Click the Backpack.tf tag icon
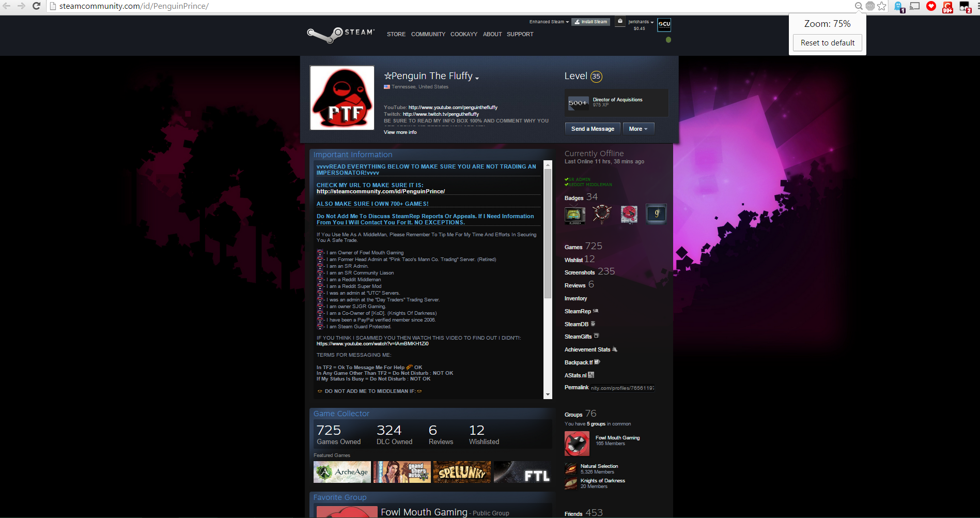 point(597,362)
